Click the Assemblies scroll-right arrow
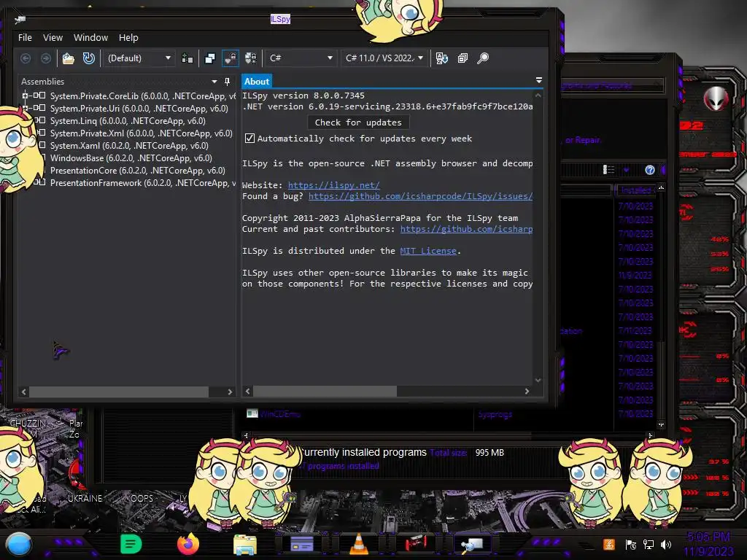 230,392
